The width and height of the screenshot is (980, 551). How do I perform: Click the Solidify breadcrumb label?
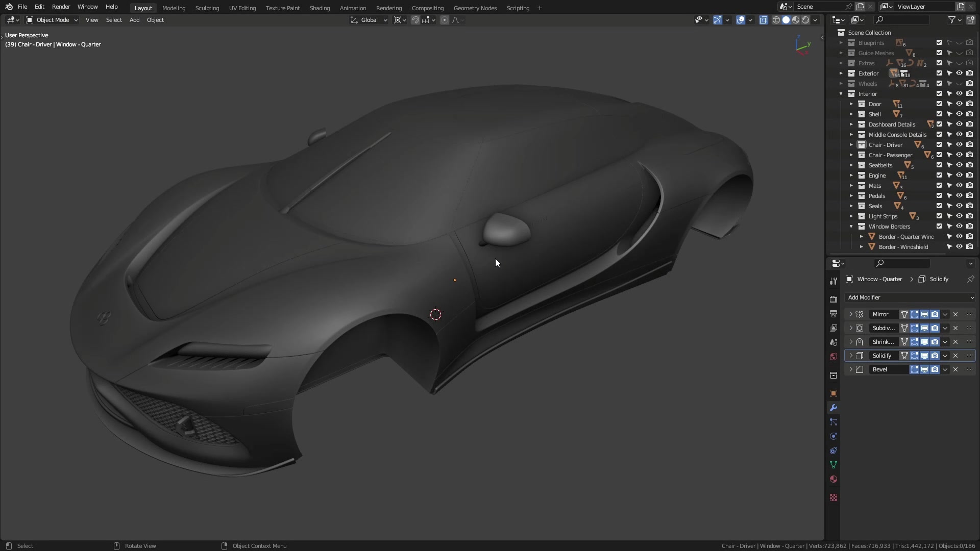coord(939,279)
